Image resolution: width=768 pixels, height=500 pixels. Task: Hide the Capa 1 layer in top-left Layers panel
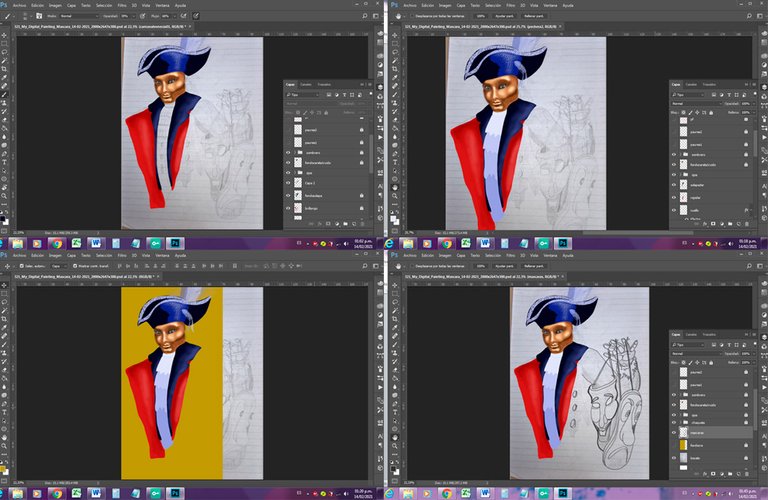tap(288, 183)
